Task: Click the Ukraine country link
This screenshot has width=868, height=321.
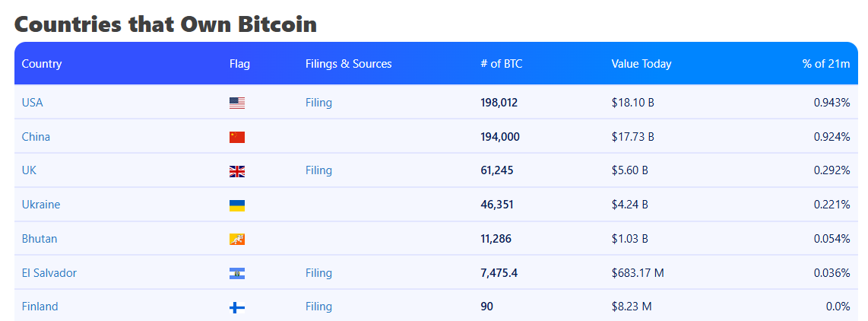Action: tap(41, 205)
